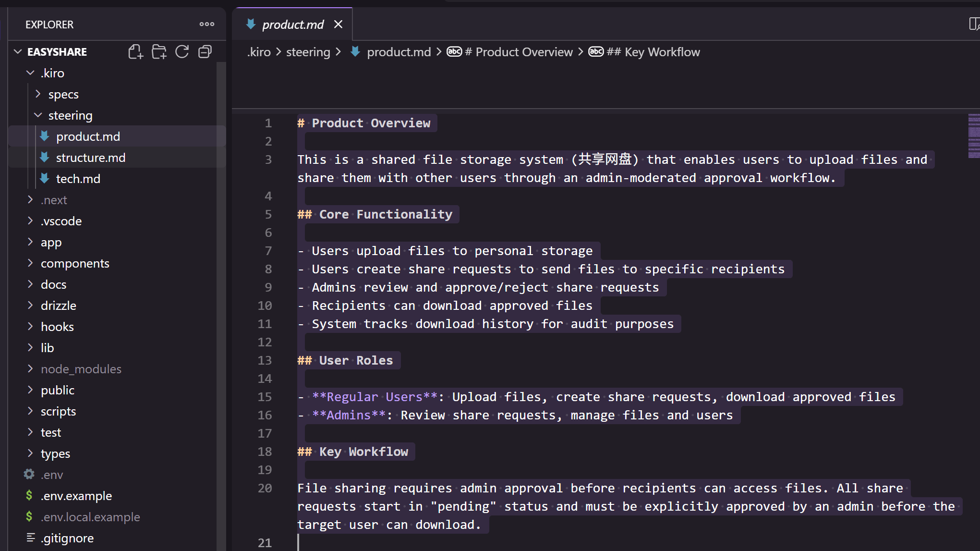Screen dimensions: 980x551
Task: Collapse all folders in Explorer
Action: [205, 52]
